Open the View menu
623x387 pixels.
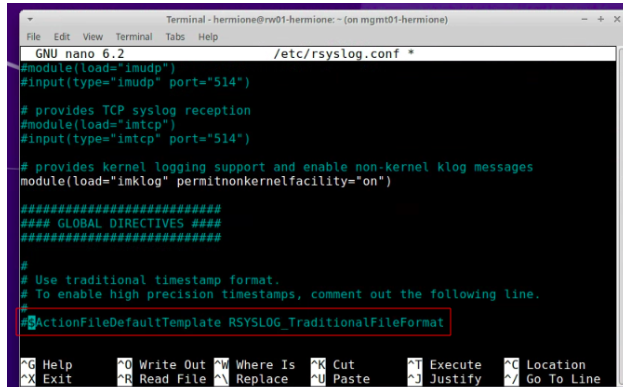click(x=93, y=37)
